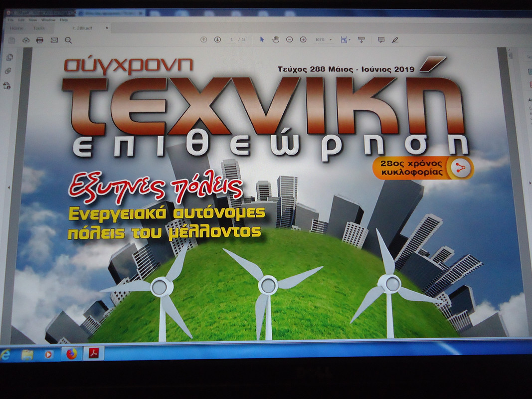Screen dimensions: 532x399
Task: Click the vertical scrollbar up arrow
Action: (509, 50)
